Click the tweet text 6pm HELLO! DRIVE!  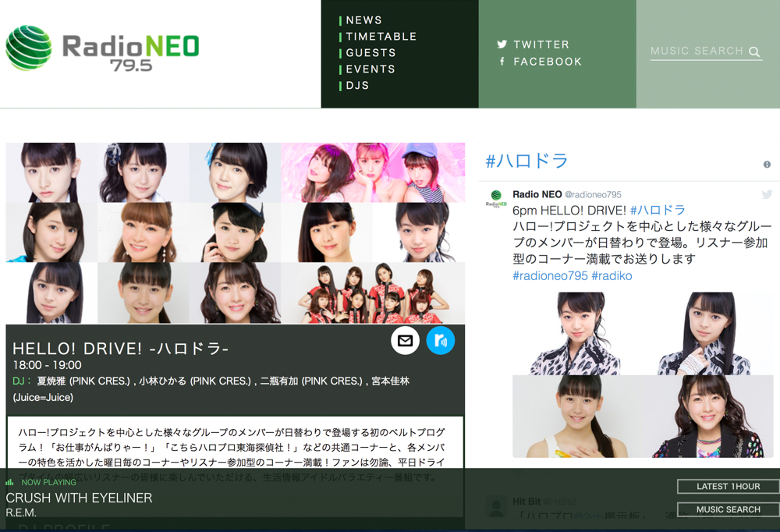coord(569,210)
